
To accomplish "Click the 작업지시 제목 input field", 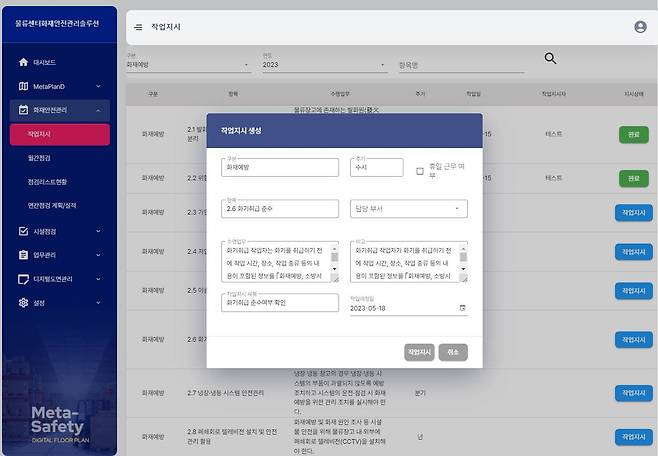I will [x=280, y=302].
